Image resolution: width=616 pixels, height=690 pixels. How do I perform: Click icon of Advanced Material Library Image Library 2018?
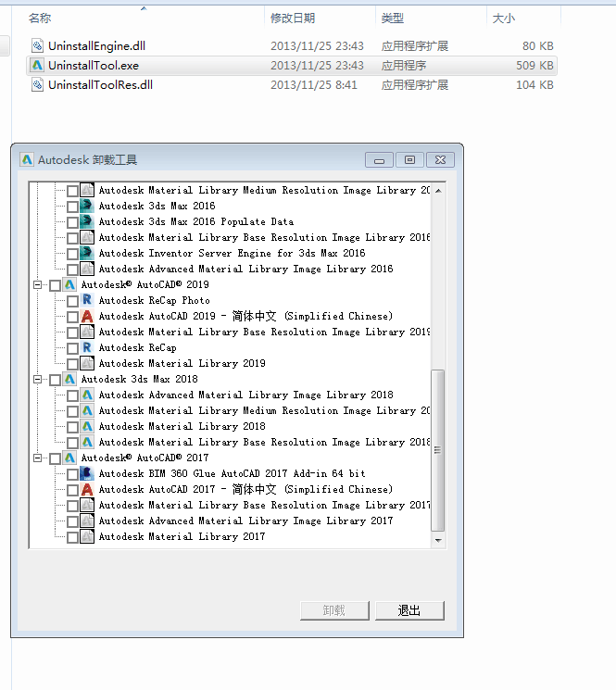click(x=87, y=395)
